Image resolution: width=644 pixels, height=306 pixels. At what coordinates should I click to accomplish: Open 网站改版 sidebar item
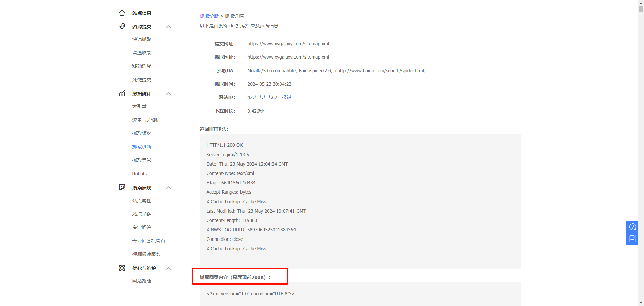click(x=142, y=281)
